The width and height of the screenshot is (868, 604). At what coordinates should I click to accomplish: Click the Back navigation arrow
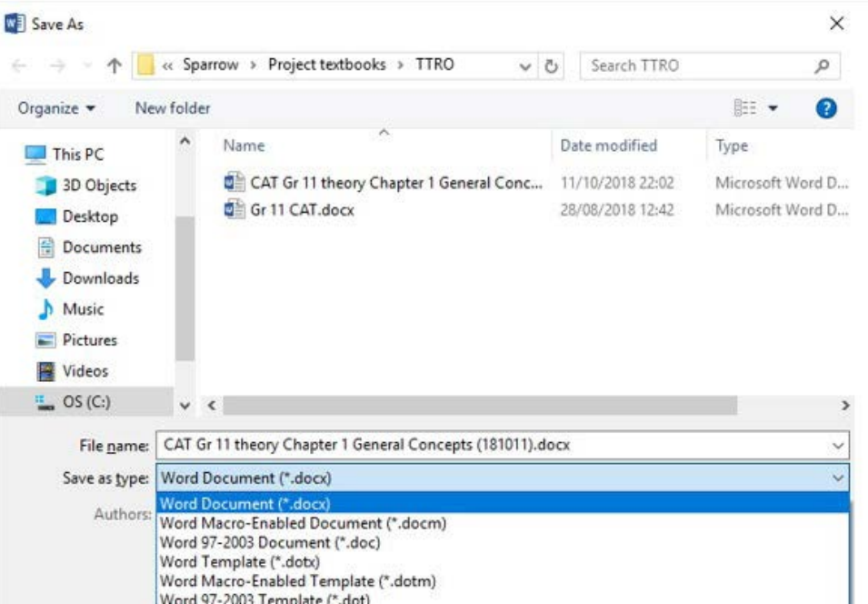(x=19, y=65)
